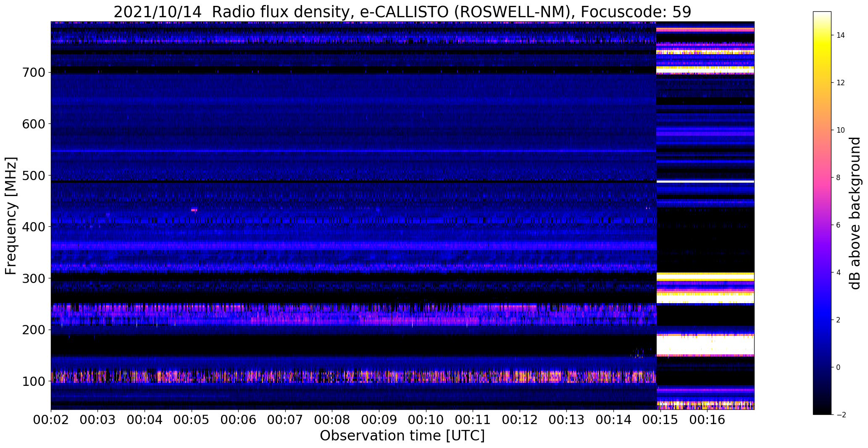Click the 00:07 time tick label
This screenshot has width=868, height=448.
pyautogui.click(x=285, y=419)
